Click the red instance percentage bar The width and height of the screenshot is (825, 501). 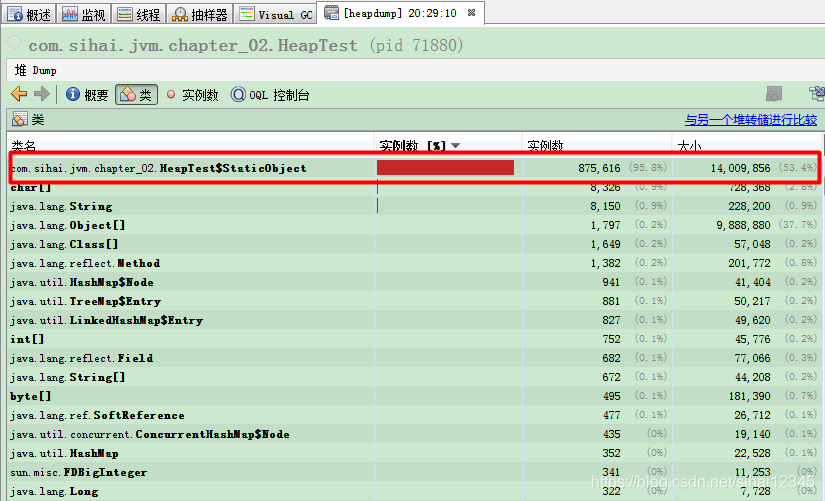445,168
